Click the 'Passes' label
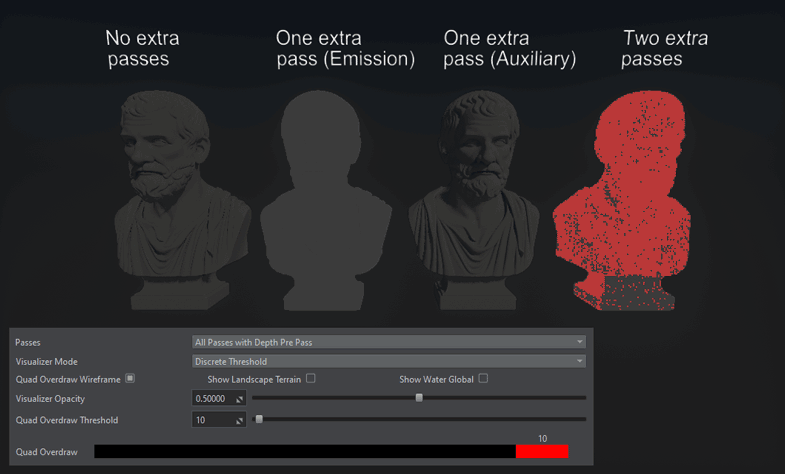The image size is (785, 474). [x=28, y=342]
